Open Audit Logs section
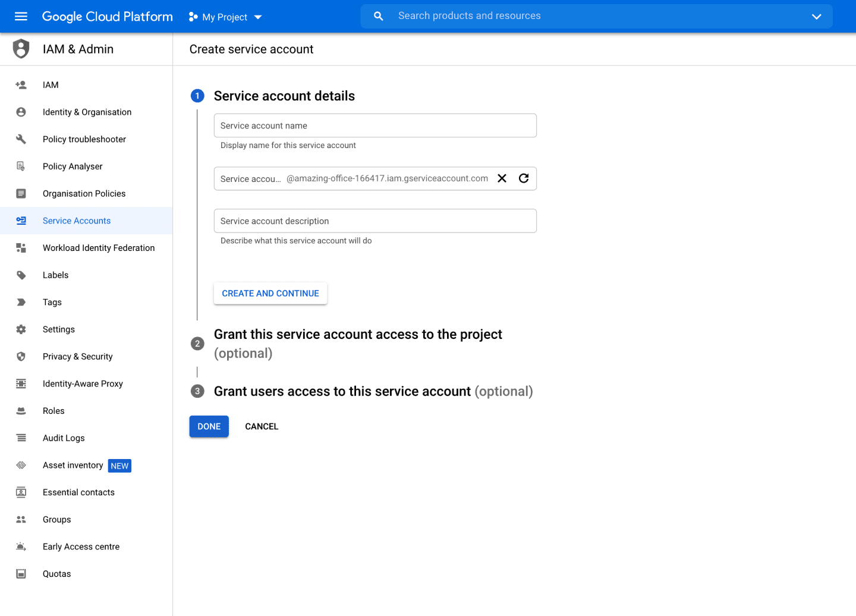The image size is (856, 616). coord(86,438)
